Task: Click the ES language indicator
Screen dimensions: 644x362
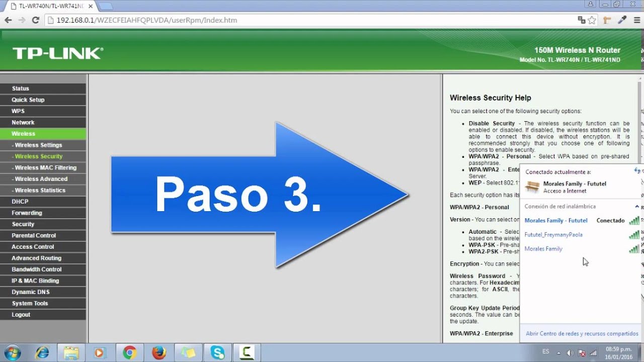Action: tap(546, 352)
